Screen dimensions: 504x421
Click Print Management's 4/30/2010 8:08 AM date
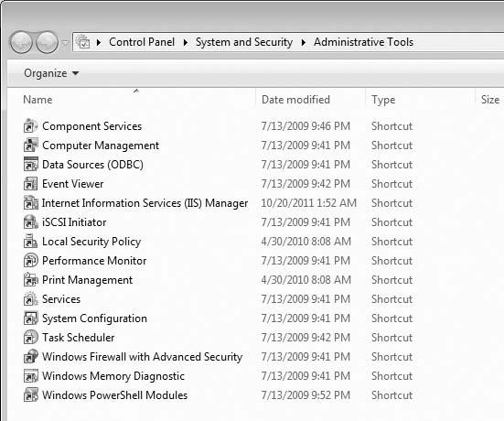[306, 280]
